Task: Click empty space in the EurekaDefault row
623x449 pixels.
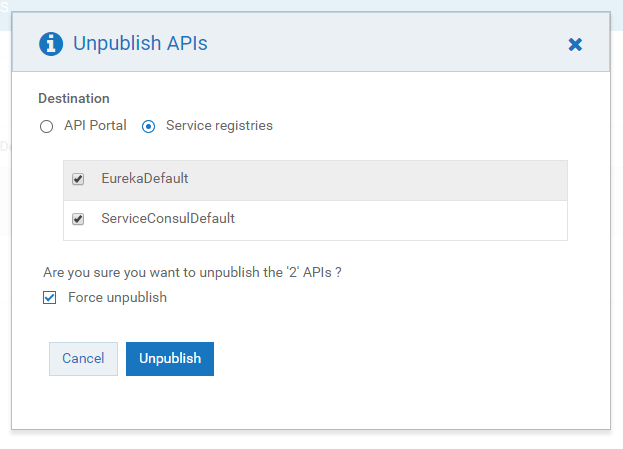Action: [400, 180]
